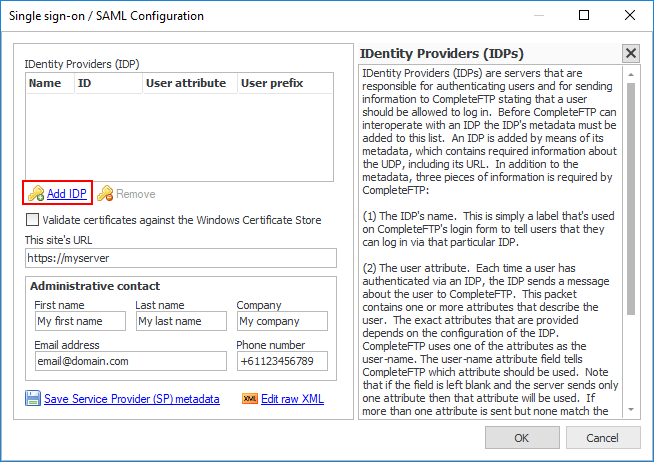Click the Add IDP key icon
654x462 pixels.
coord(35,194)
